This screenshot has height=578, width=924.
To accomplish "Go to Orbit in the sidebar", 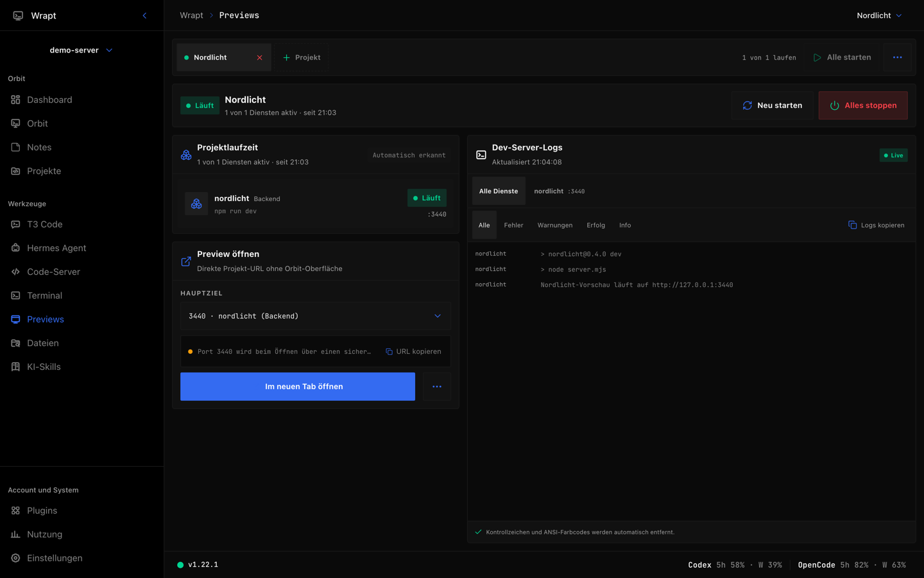I will coord(81,123).
